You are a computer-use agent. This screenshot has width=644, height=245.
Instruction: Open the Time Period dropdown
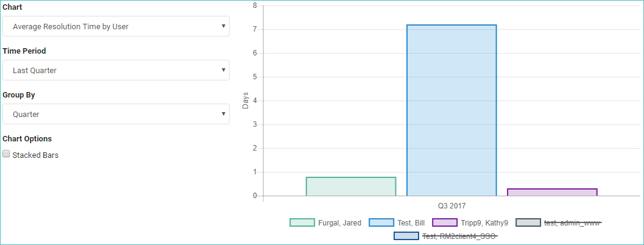click(x=116, y=70)
